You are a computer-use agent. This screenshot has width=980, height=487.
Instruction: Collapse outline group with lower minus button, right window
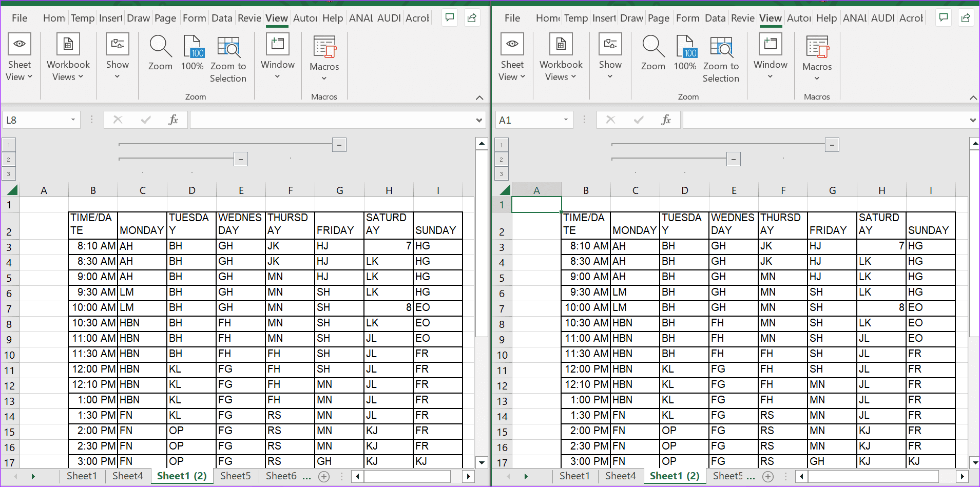(x=734, y=159)
